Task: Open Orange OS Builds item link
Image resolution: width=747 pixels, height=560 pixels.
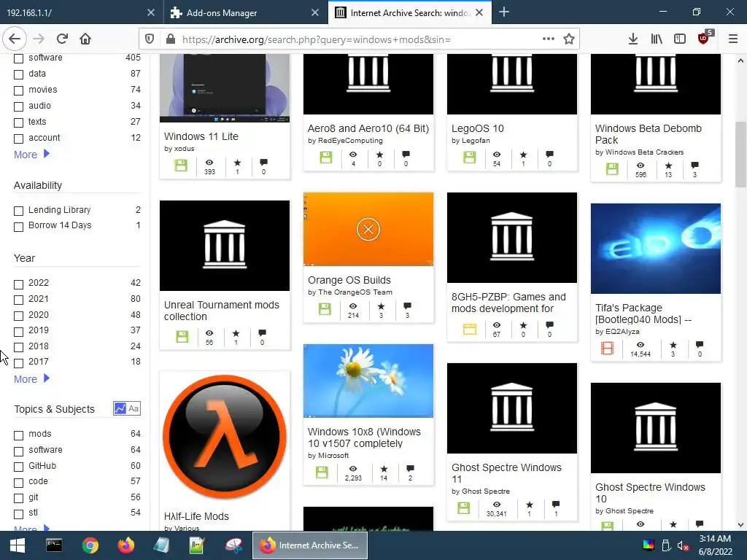Action: pyautogui.click(x=349, y=280)
